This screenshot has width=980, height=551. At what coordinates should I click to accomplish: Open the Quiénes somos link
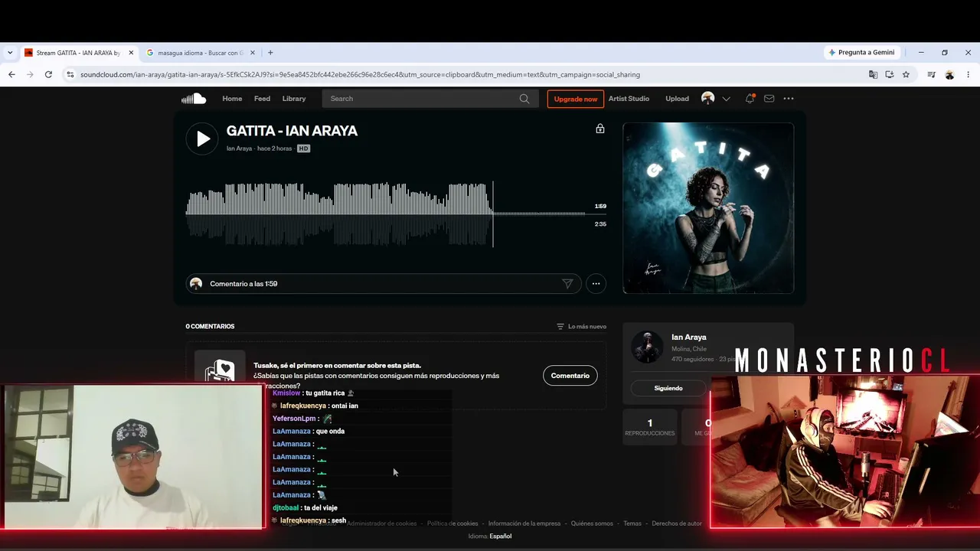[x=592, y=523]
